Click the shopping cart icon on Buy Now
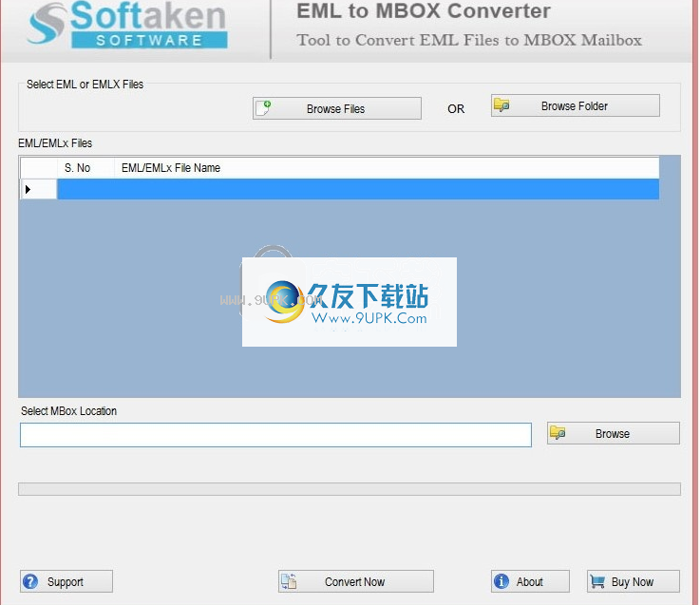 pos(597,581)
